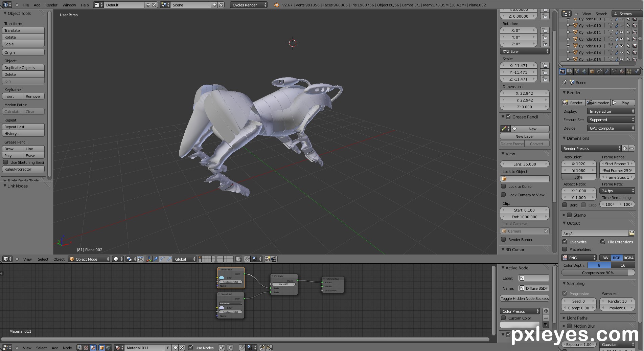Click the add new material plus icon

coord(175,348)
